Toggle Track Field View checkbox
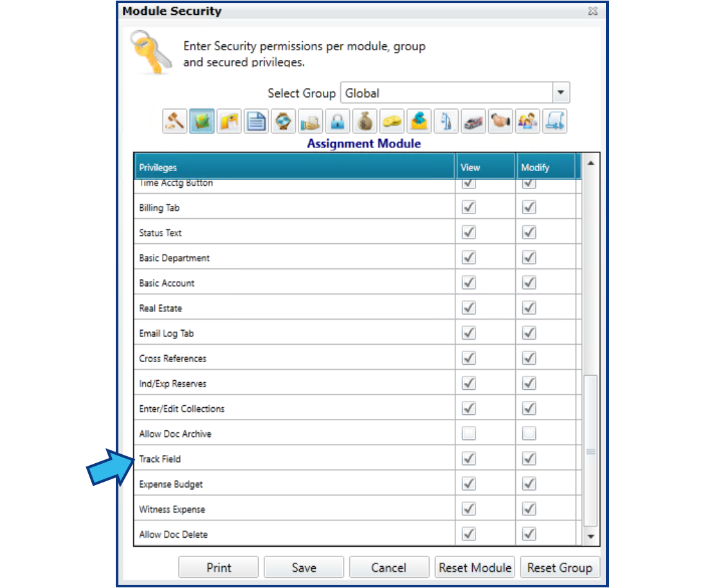 pyautogui.click(x=469, y=459)
